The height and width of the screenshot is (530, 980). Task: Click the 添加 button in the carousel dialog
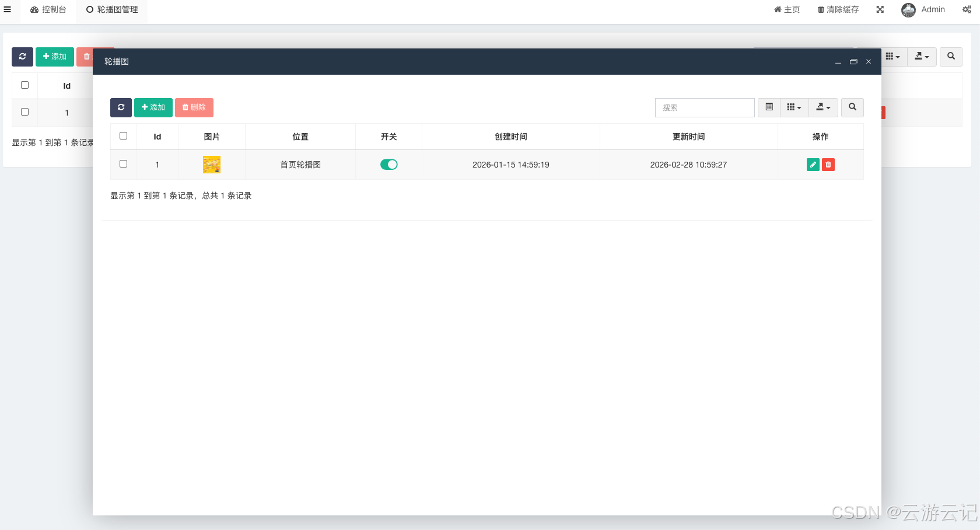[x=153, y=107]
